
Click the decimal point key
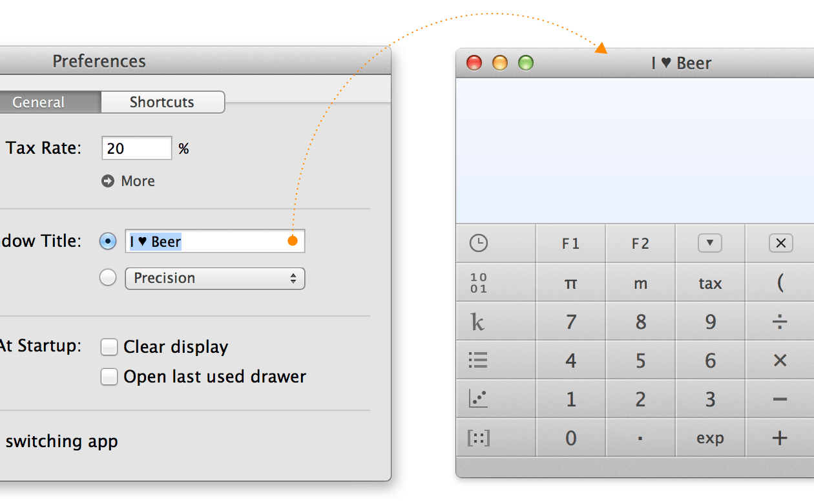point(640,437)
